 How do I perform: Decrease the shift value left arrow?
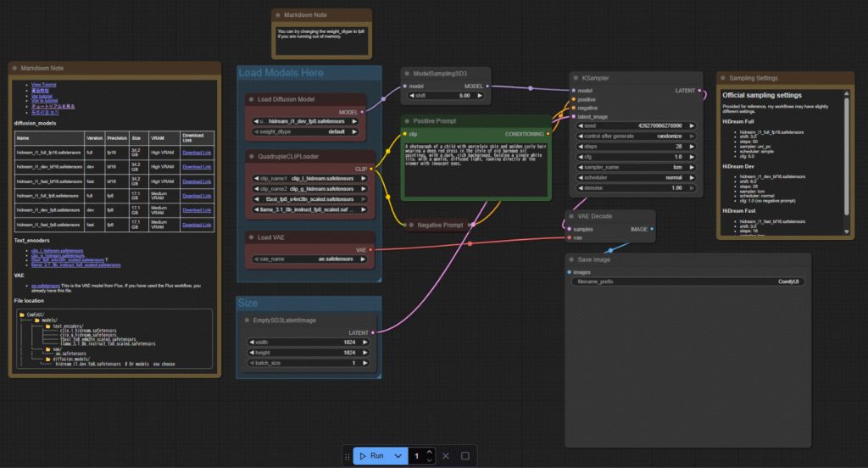[x=412, y=95]
